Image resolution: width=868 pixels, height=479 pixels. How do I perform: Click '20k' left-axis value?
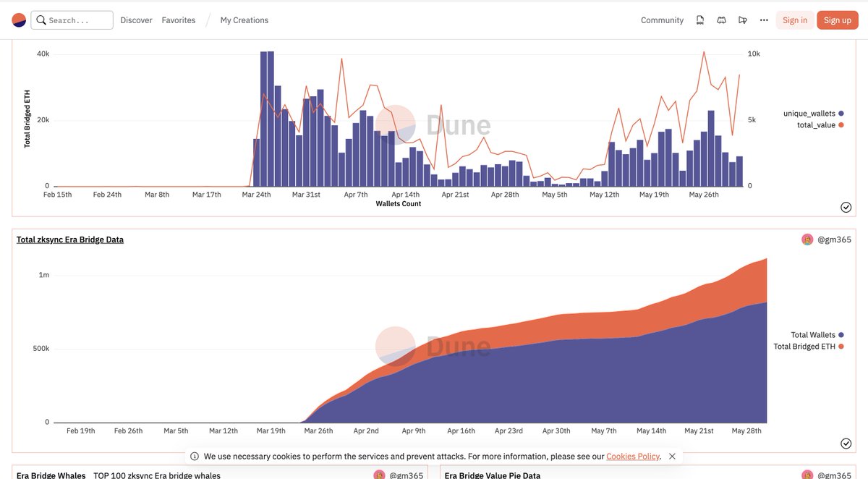(x=43, y=120)
